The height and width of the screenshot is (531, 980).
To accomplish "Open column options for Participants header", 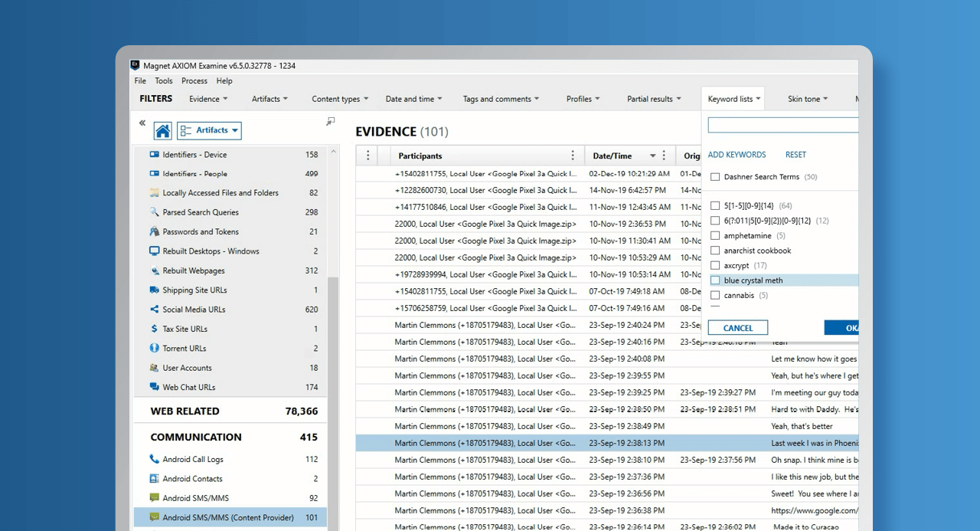I will click(573, 156).
